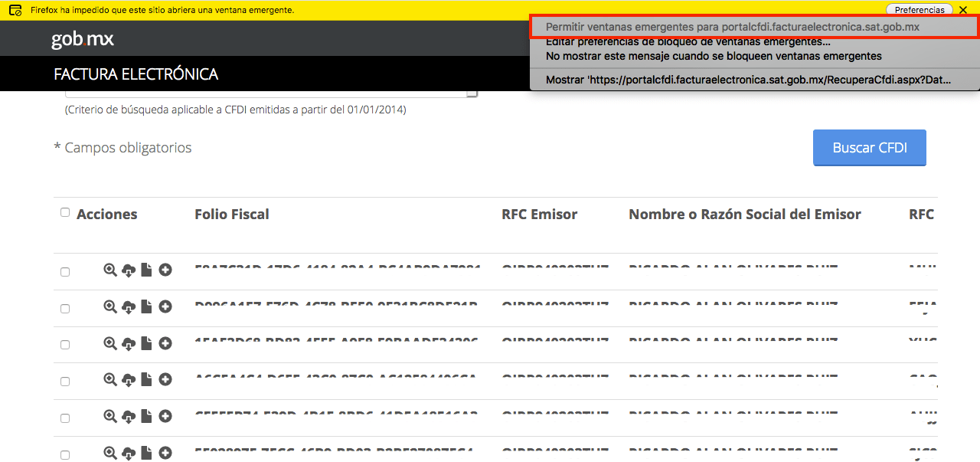Click the blue Buscar CFDI button

point(869,147)
